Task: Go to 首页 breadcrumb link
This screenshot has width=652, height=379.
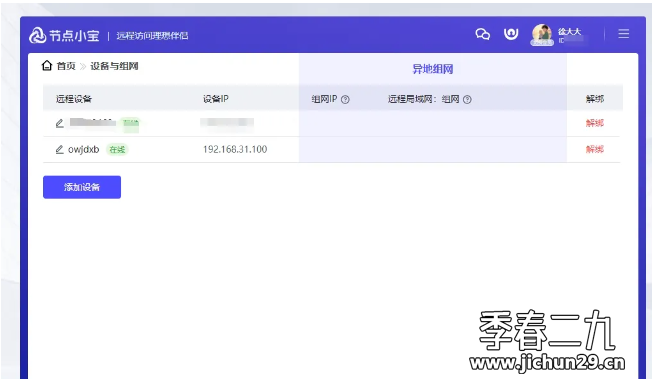Action: [x=66, y=66]
